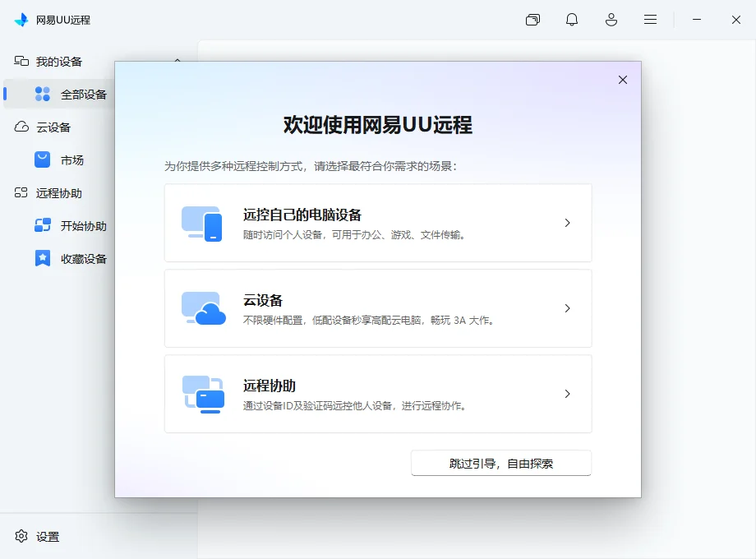Expand the 远控自己的电脑设备 chevron arrow
Viewport: 756px width, 559px height.
click(x=568, y=223)
